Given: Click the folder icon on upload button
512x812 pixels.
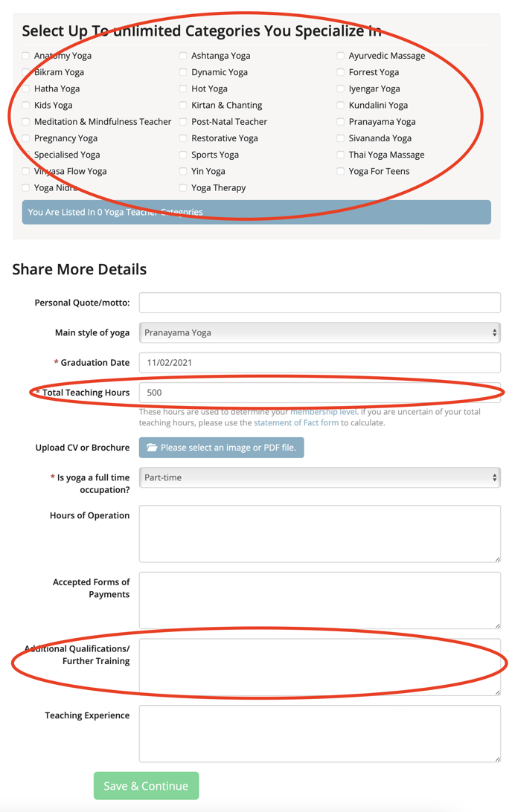Looking at the screenshot, I should (x=152, y=448).
